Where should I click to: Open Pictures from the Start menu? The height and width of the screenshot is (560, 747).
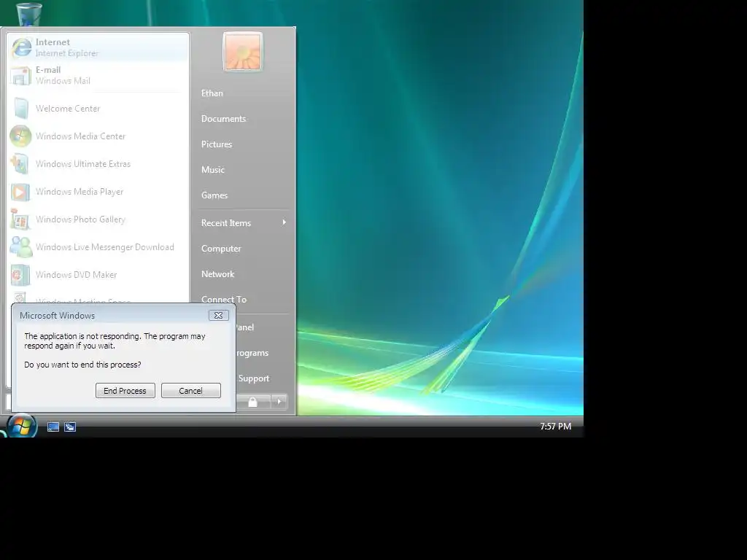[x=216, y=144]
